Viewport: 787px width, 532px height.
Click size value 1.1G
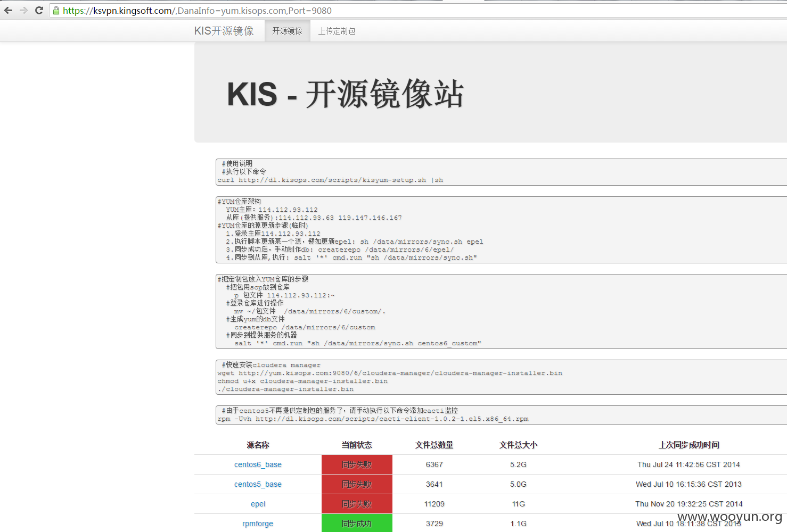tap(518, 523)
